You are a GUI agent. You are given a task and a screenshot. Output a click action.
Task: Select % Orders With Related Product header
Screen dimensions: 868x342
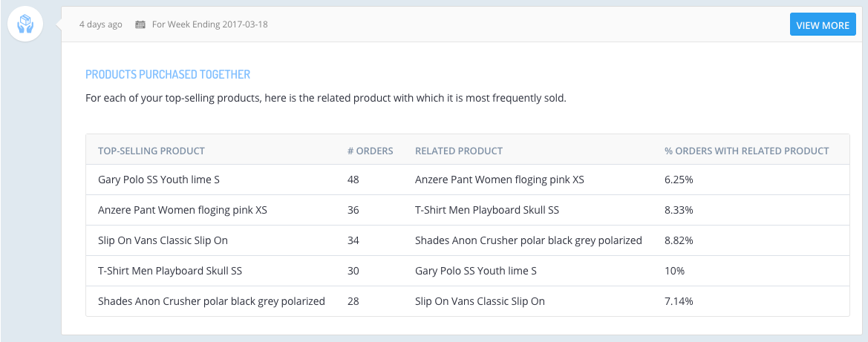pyautogui.click(x=747, y=151)
